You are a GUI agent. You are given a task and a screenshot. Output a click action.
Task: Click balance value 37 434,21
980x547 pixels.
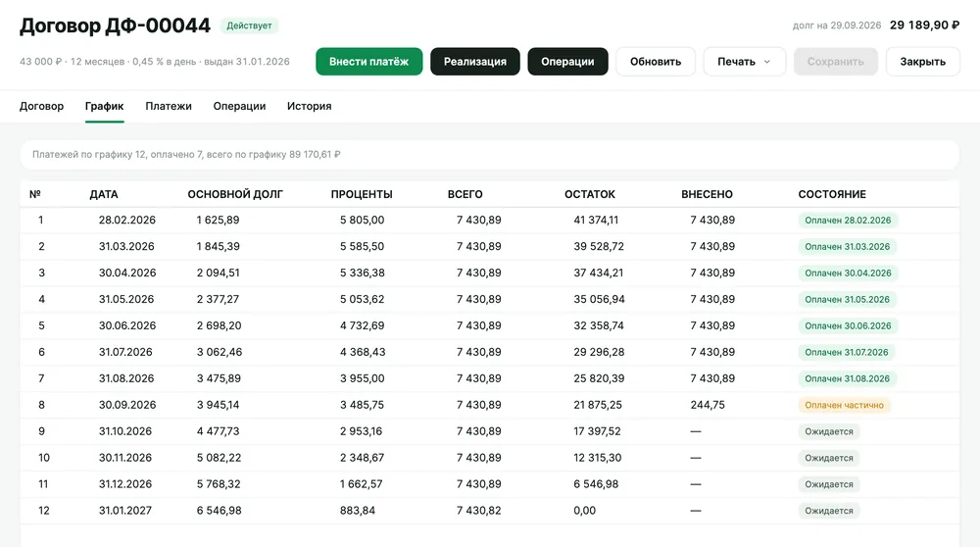pyautogui.click(x=598, y=273)
